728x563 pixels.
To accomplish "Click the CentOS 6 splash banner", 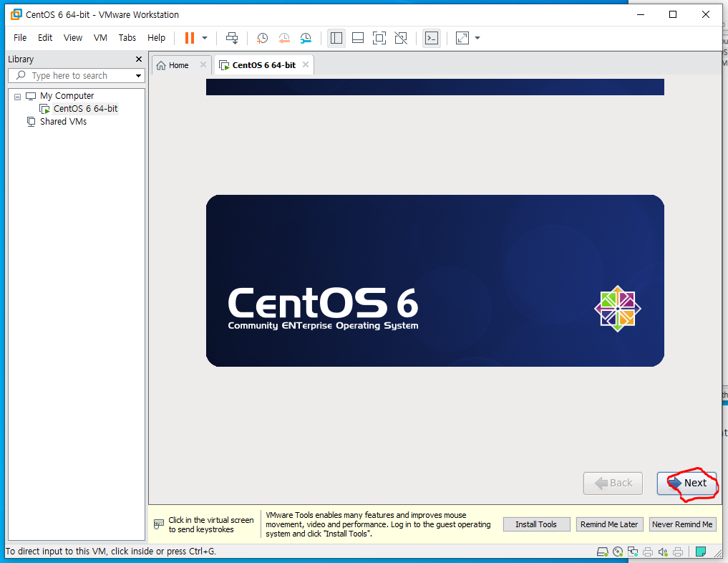I will point(435,281).
